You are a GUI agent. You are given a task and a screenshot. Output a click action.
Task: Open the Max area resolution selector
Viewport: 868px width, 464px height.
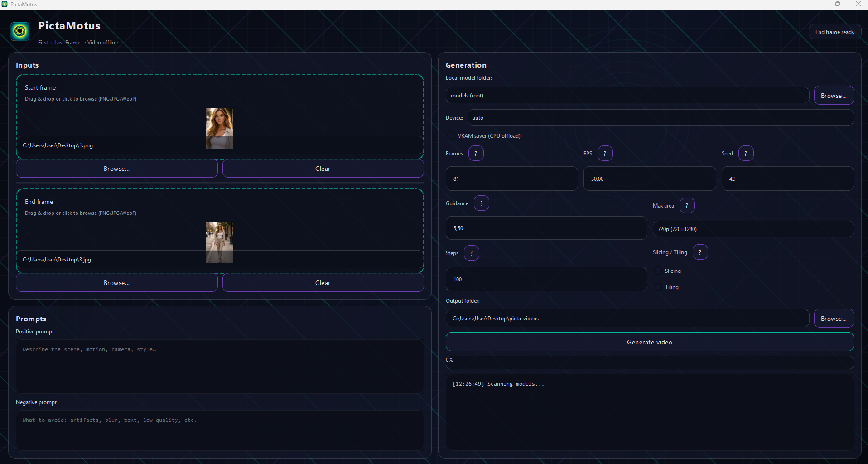pyautogui.click(x=753, y=229)
